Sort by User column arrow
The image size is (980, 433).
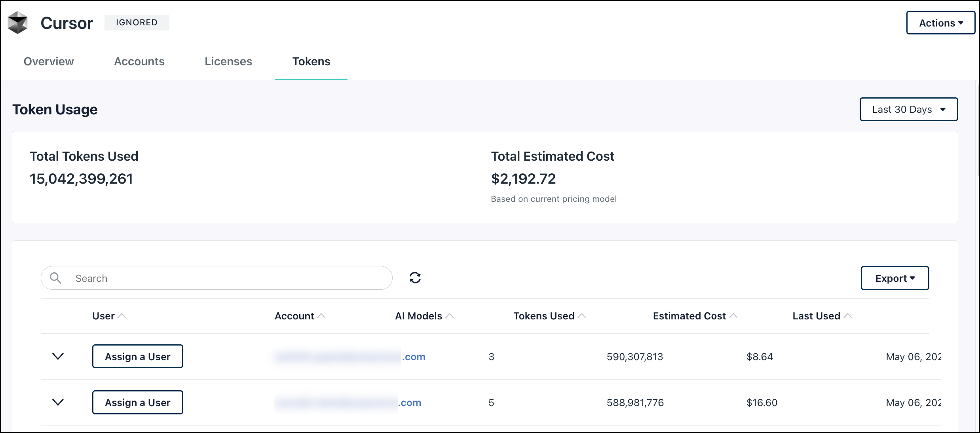pos(122,316)
